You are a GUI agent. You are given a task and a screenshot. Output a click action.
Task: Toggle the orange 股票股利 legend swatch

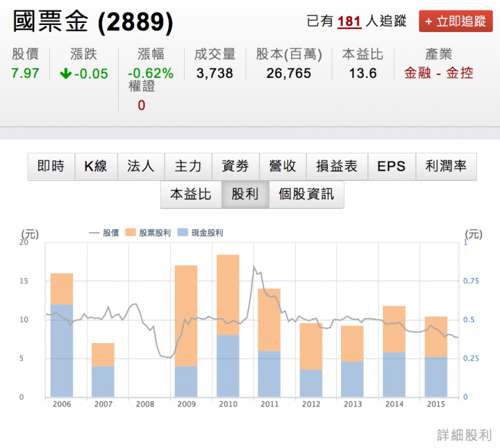pos(131,233)
